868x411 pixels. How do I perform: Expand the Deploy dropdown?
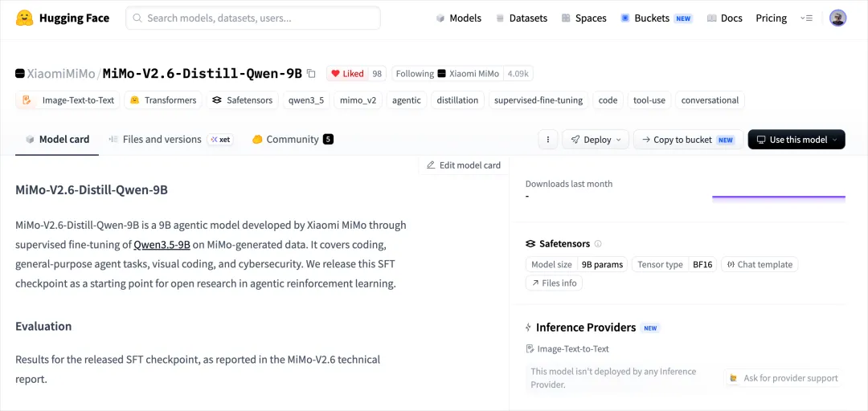(x=596, y=140)
